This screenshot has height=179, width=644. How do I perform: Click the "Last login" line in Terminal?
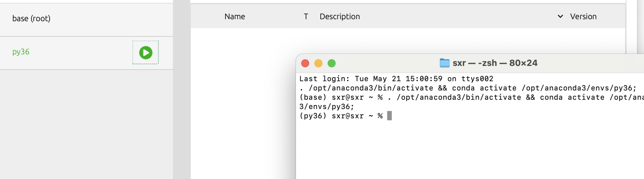[x=396, y=79]
